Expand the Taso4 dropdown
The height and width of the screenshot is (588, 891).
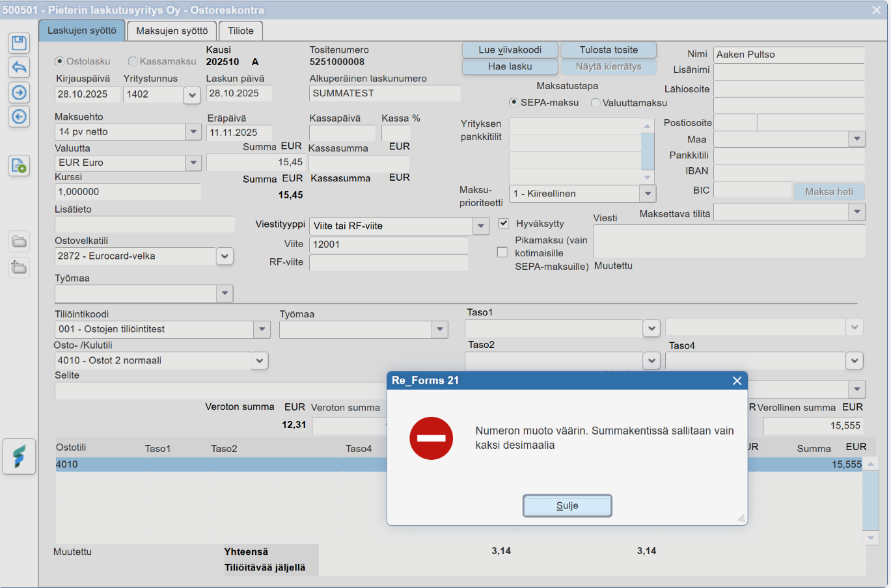(x=855, y=360)
